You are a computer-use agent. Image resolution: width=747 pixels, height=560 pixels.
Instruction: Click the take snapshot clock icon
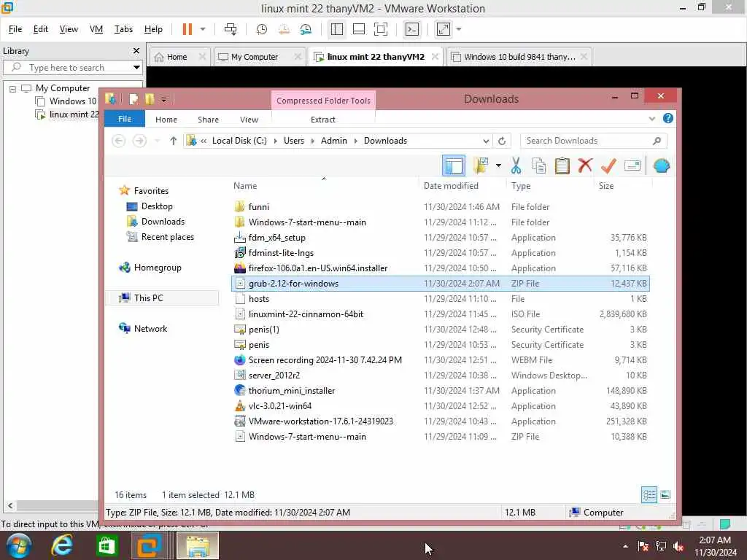pyautogui.click(x=262, y=29)
